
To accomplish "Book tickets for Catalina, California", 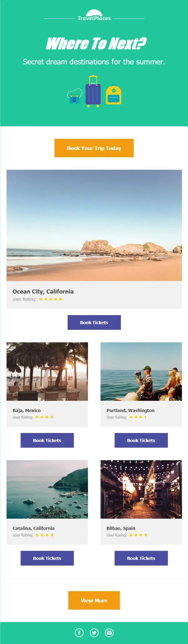I will coord(47,558).
